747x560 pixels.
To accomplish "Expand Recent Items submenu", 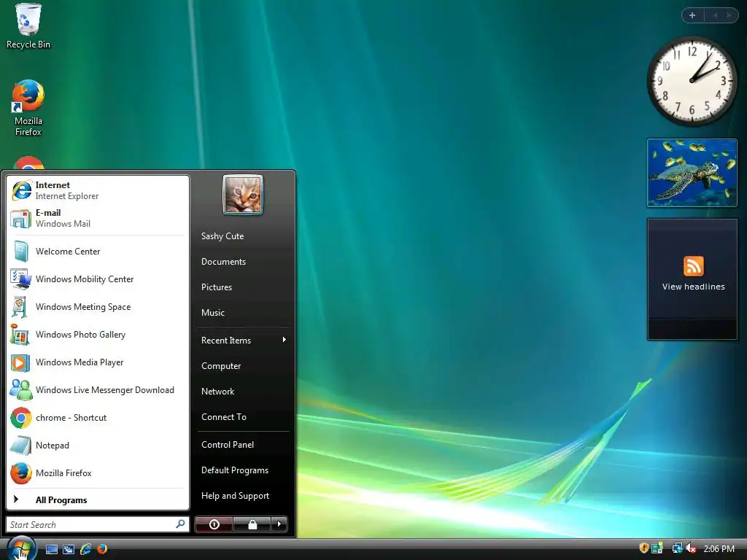I will pyautogui.click(x=244, y=340).
